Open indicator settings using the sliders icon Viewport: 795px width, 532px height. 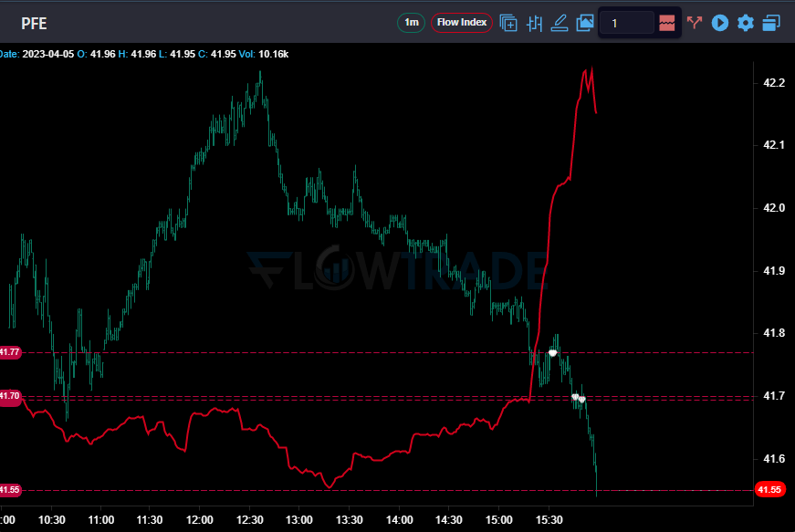coord(534,23)
